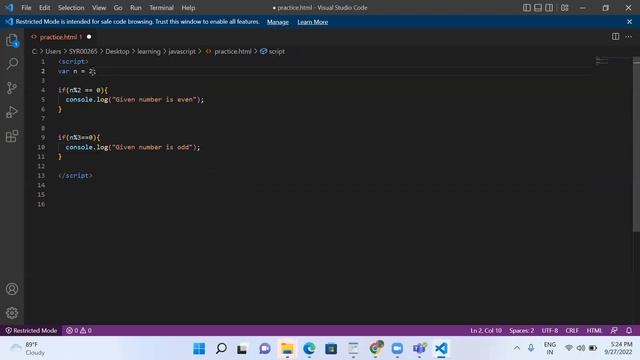
Task: Click HTML language mode in status bar
Action: tap(594, 330)
